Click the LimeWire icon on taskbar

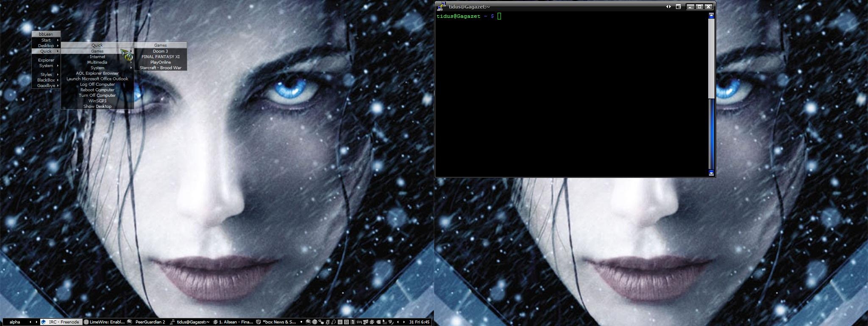click(x=86, y=322)
